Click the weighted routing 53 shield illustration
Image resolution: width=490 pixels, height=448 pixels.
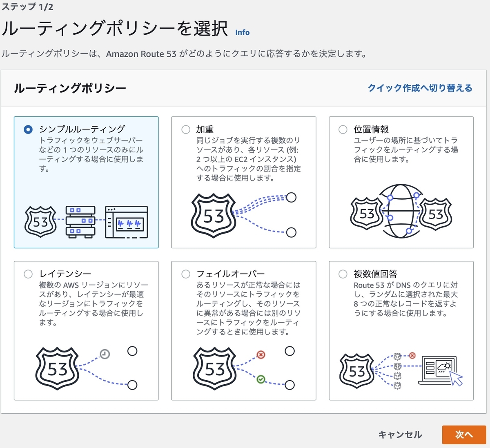(214, 216)
